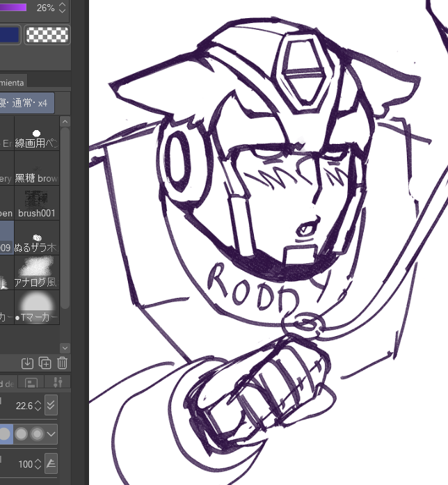The height and width of the screenshot is (485, 448).
Task: Select the 黒糖 brow brush sub tool
Action: (36, 168)
